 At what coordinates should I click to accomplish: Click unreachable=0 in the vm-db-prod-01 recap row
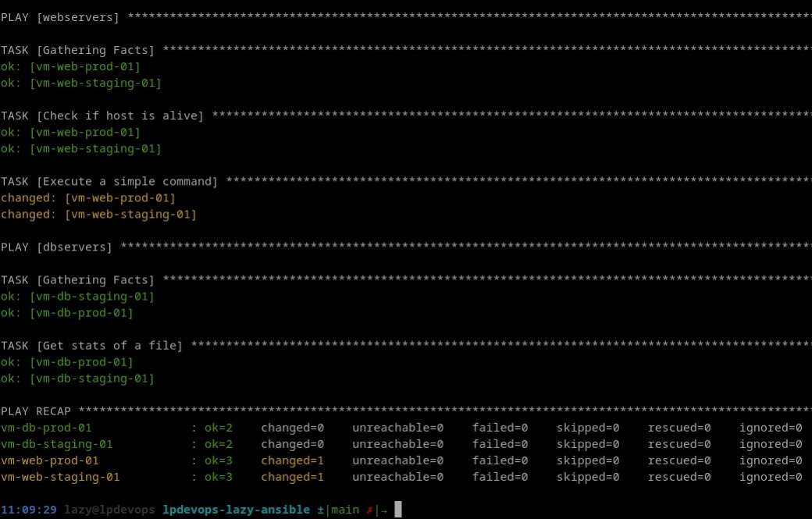click(397, 428)
